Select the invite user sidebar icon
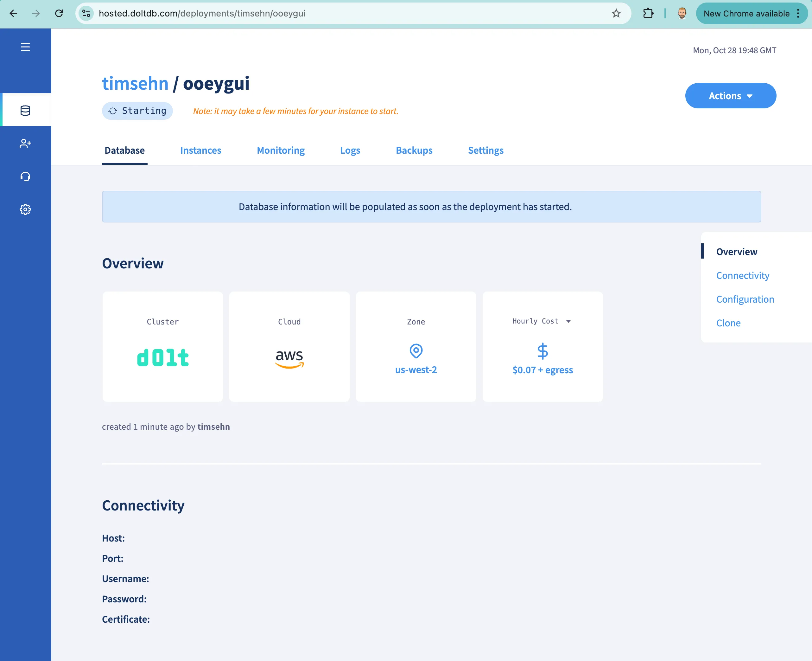The height and width of the screenshot is (661, 812). (25, 144)
